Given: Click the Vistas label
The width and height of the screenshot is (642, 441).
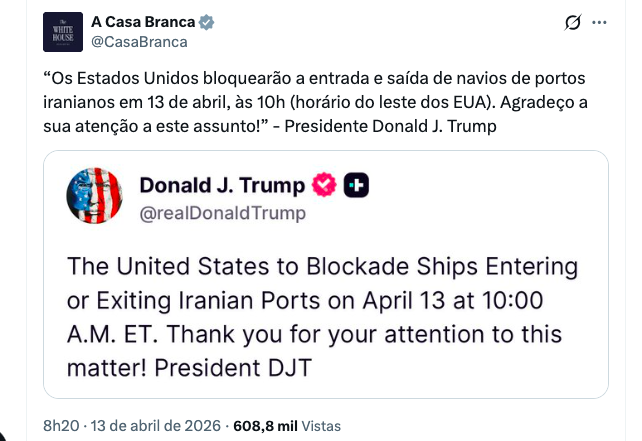Looking at the screenshot, I should [321, 425].
